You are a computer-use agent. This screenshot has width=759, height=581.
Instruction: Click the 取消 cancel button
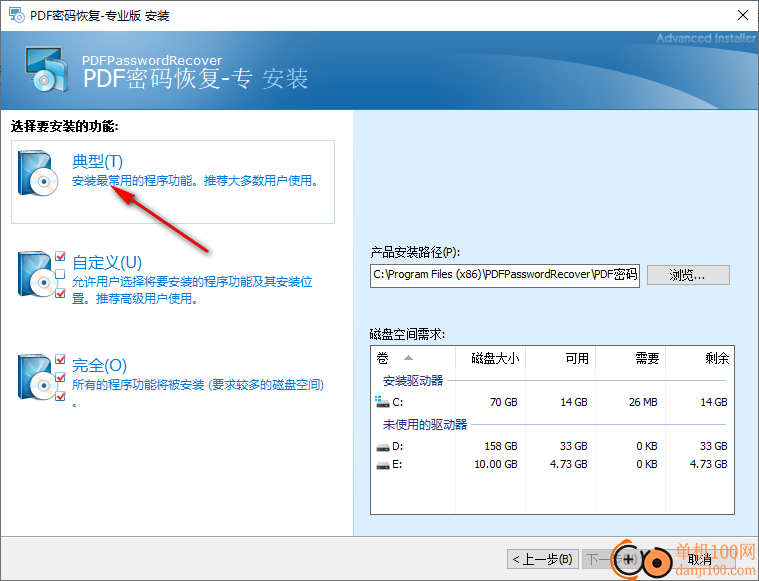[x=699, y=559]
